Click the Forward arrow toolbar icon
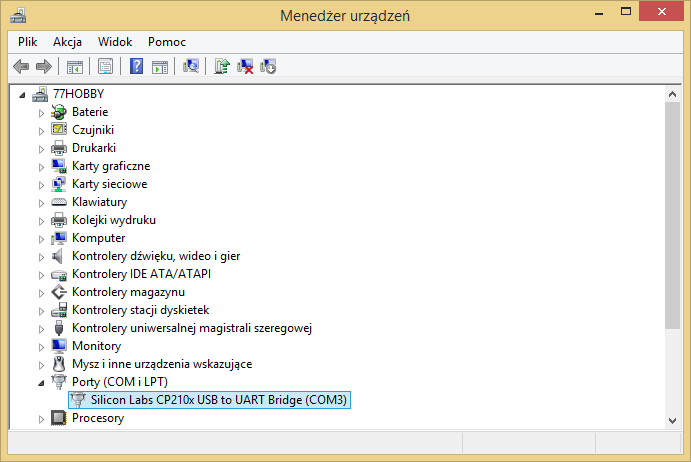691x462 pixels. (x=44, y=67)
